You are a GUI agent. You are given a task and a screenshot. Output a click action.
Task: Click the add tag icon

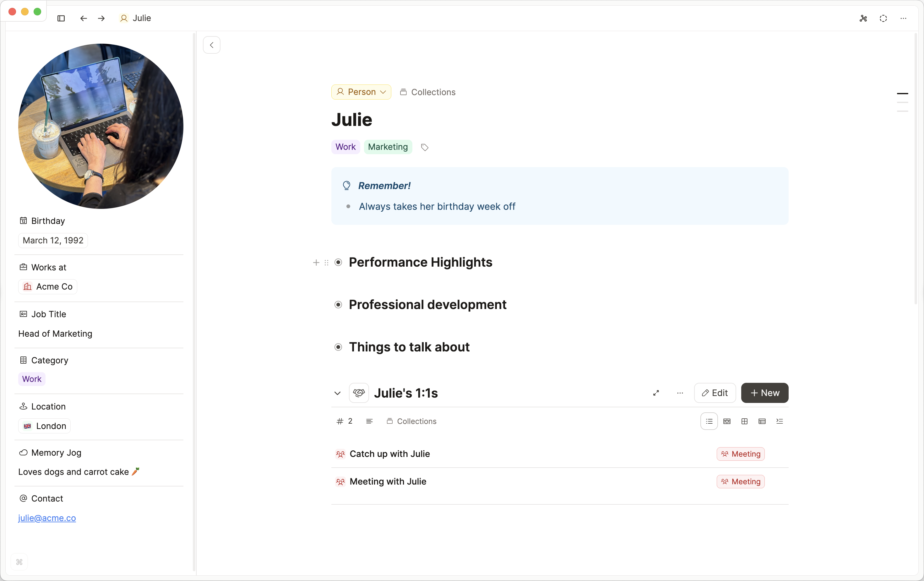pos(424,147)
